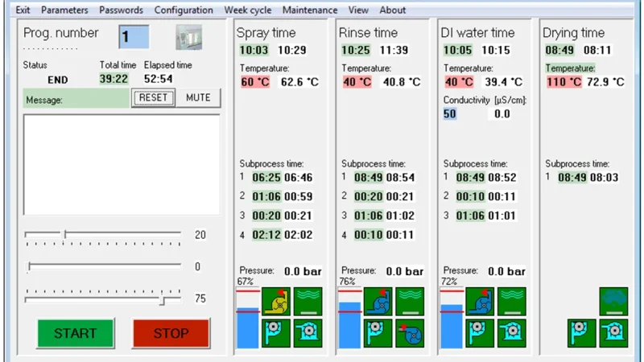Click the measured conductivity value 0.0
Image resolution: width=644 pixels, height=362 pixels.
(x=502, y=113)
